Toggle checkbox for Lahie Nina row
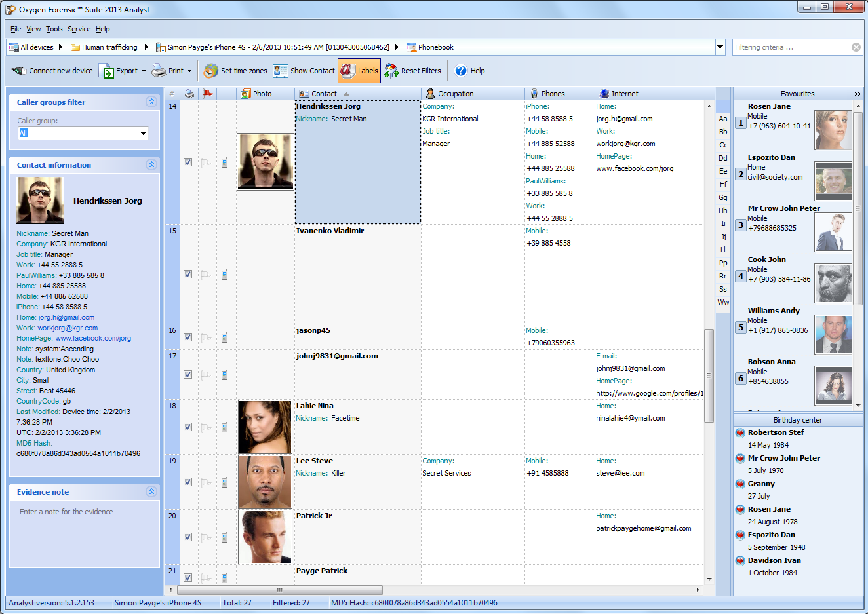 [187, 427]
